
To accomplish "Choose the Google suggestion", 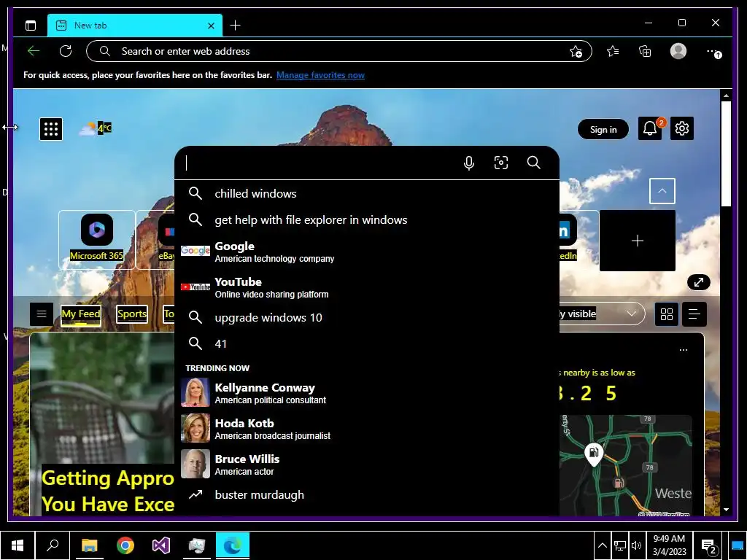I will (x=367, y=252).
